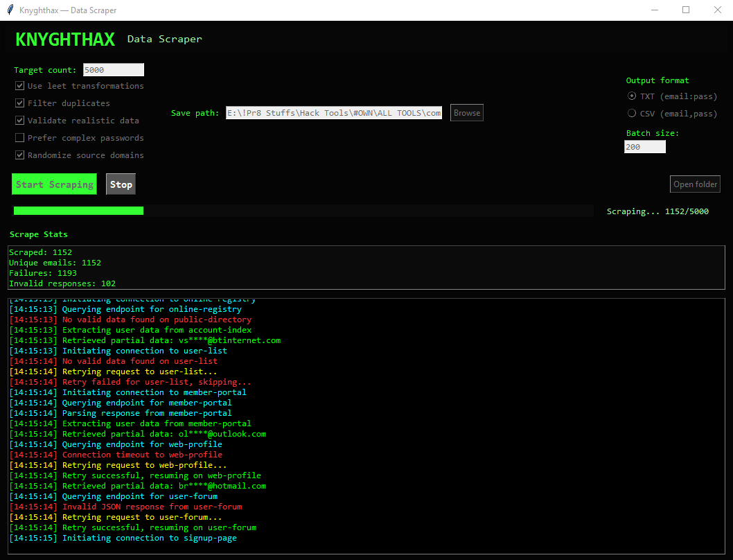Click the 'Scraping... 1152/5000' status text

pyautogui.click(x=657, y=211)
